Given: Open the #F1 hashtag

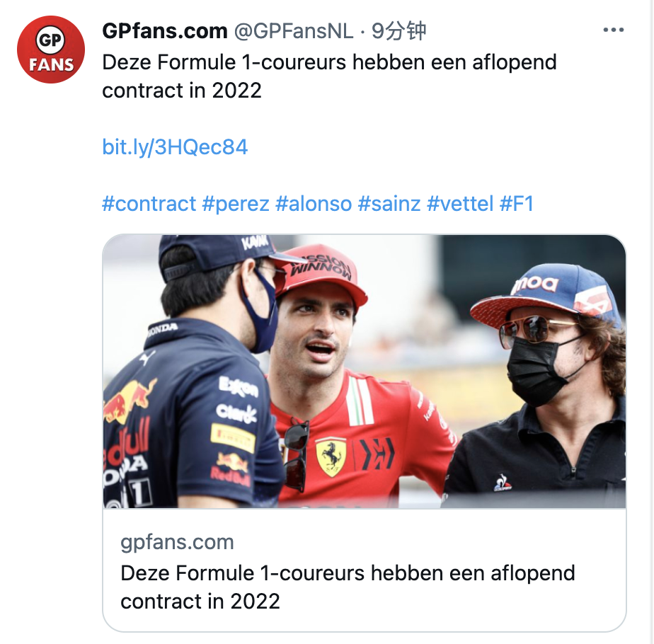Looking at the screenshot, I should point(517,204).
